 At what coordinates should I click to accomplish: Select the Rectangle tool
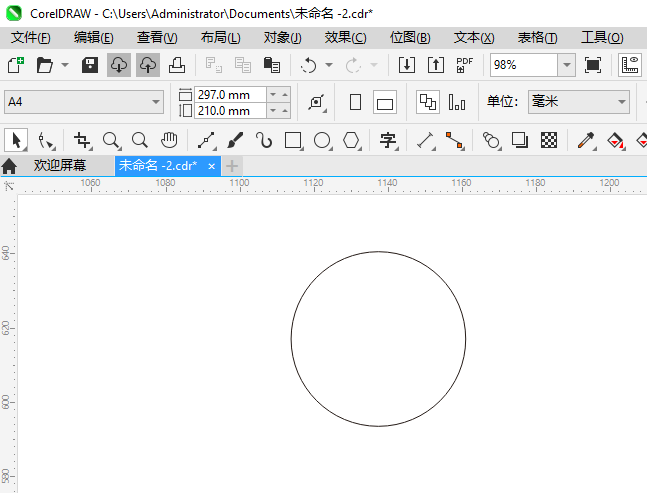293,140
